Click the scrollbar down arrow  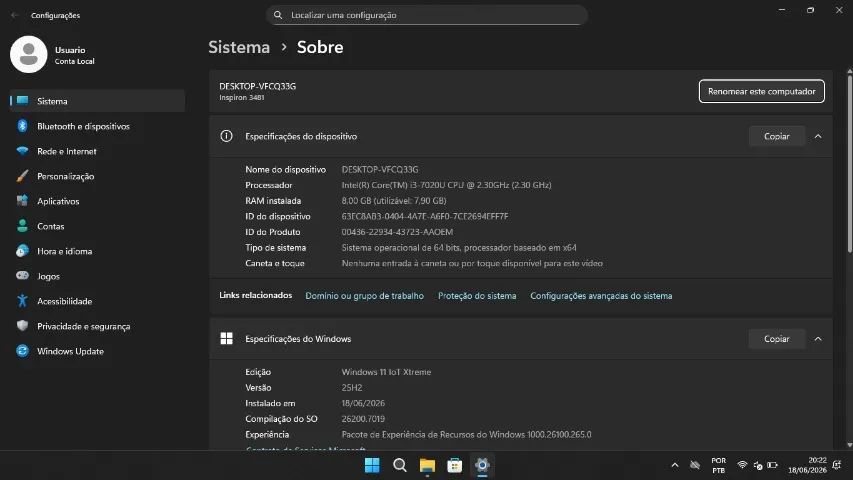[x=849, y=445]
